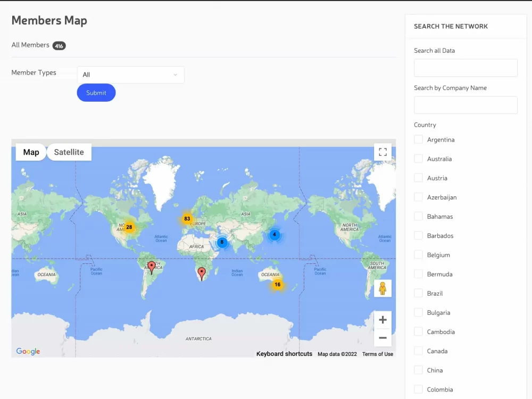Click the 16 marker cluster near Oceania
Screen dimensions: 532x399
coord(277,285)
